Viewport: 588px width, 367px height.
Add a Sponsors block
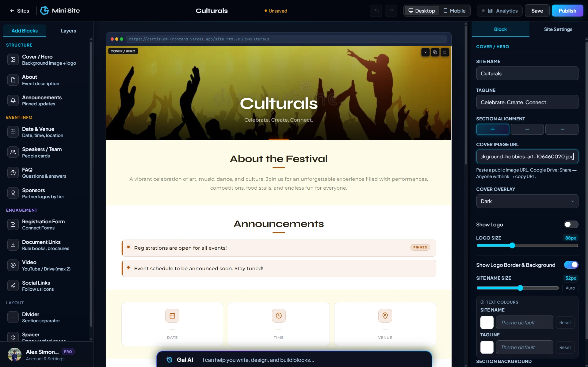[46, 193]
